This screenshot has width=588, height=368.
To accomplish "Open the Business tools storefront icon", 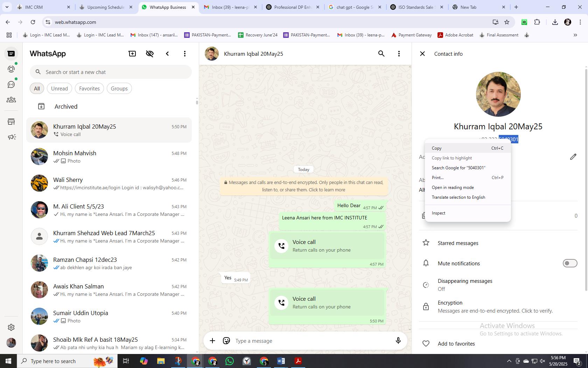I will (11, 122).
